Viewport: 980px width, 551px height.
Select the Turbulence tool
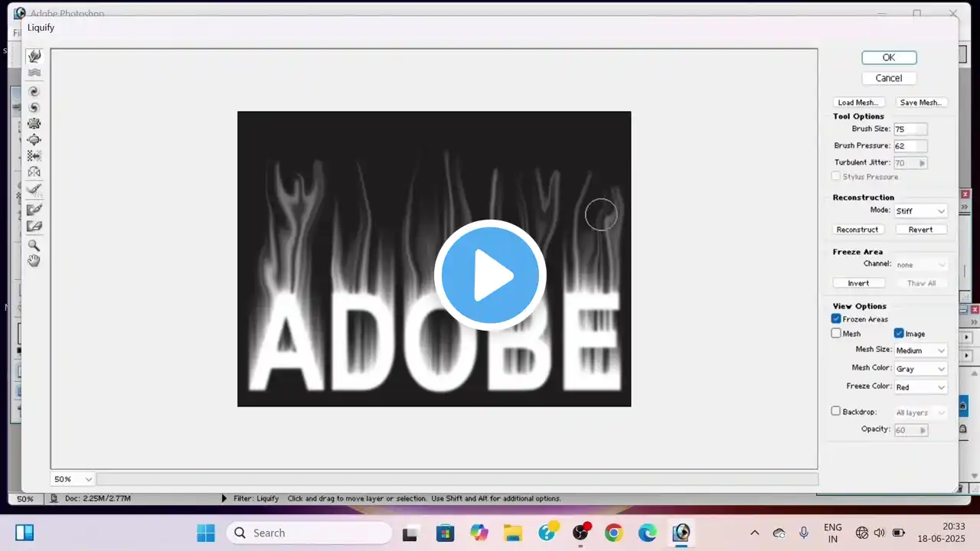34,73
